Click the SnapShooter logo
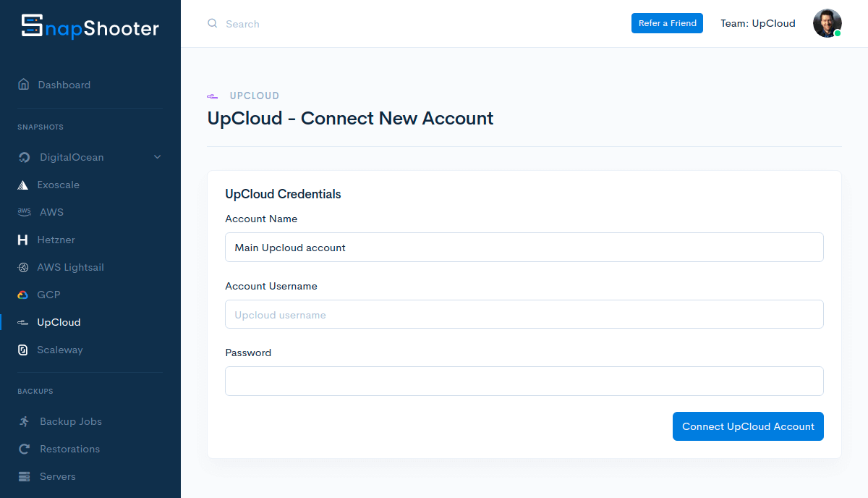Image resolution: width=868 pixels, height=498 pixels. tap(90, 27)
